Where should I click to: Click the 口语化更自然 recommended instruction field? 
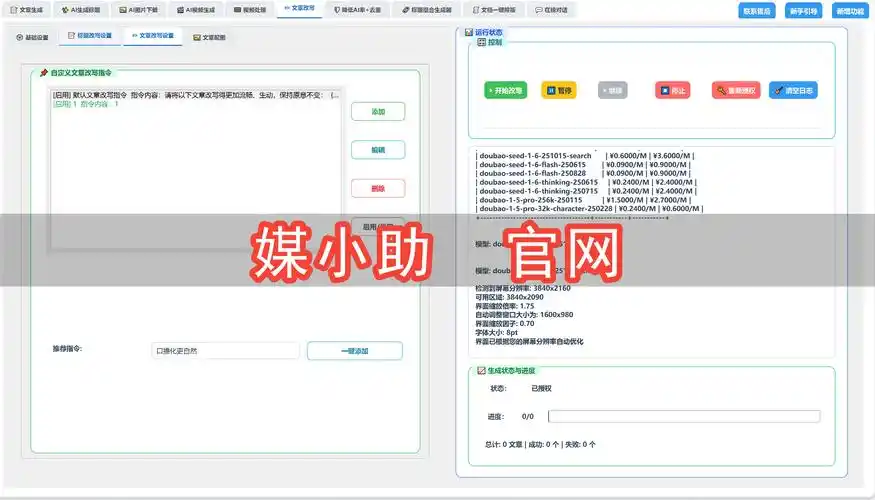pyautogui.click(x=225, y=351)
